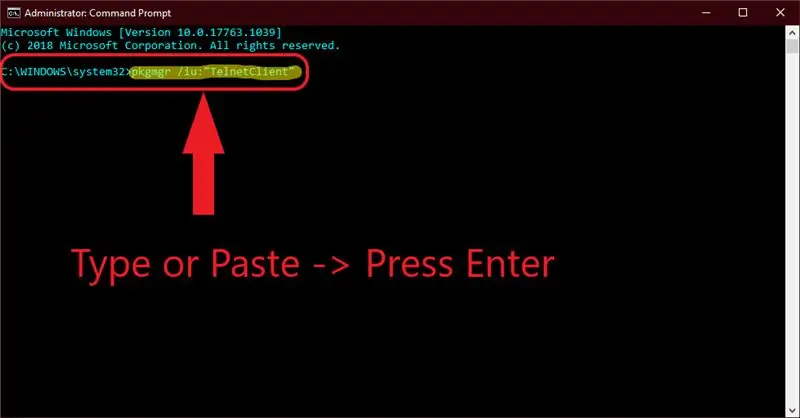Click the red upward arrow annotation

tap(204, 154)
